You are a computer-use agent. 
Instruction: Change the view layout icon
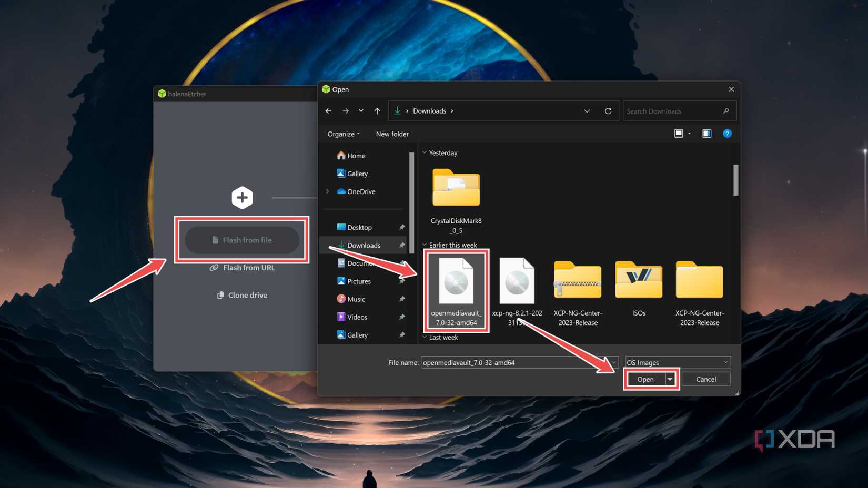tap(679, 134)
